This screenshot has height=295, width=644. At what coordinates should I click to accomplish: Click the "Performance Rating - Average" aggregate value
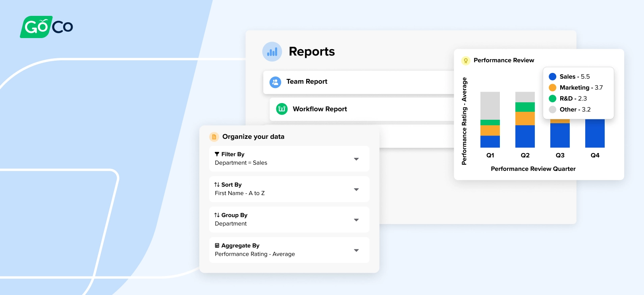[255, 254]
